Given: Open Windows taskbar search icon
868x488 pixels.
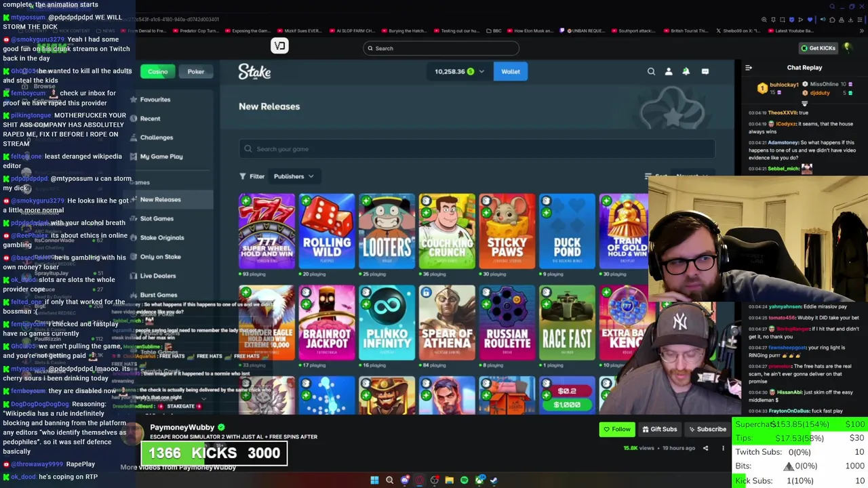Looking at the screenshot, I should point(389,480).
